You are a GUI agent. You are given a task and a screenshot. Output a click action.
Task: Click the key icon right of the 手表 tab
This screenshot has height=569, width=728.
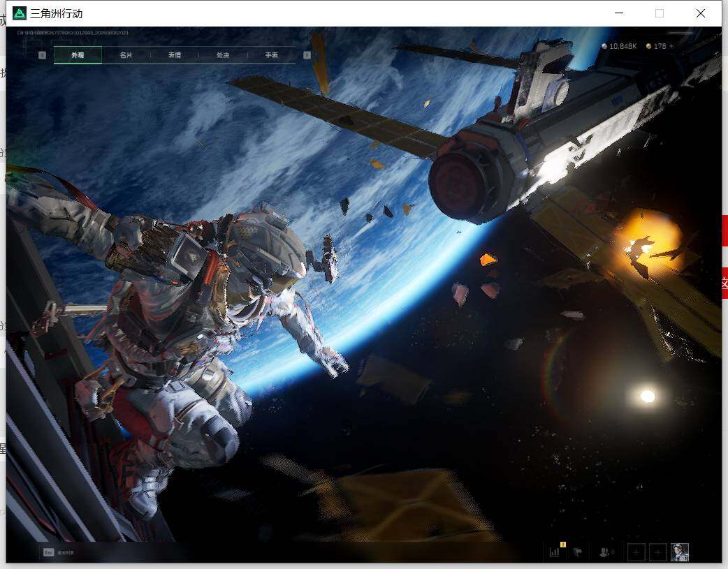tap(307, 55)
